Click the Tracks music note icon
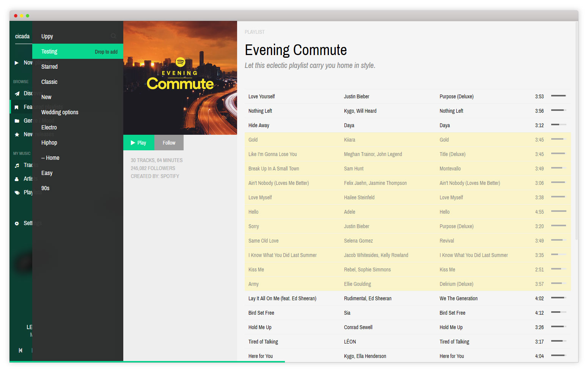The image size is (588, 372). pos(17,165)
